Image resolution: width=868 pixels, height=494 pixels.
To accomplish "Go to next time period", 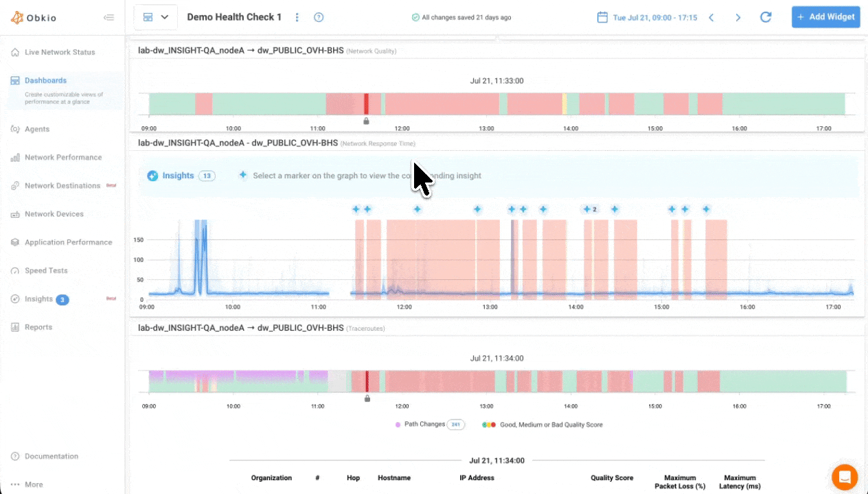I will [738, 17].
